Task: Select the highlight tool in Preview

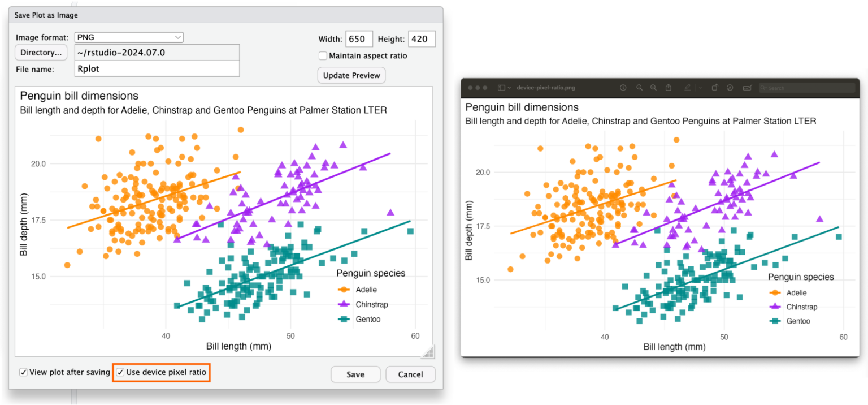Action: 730,88
